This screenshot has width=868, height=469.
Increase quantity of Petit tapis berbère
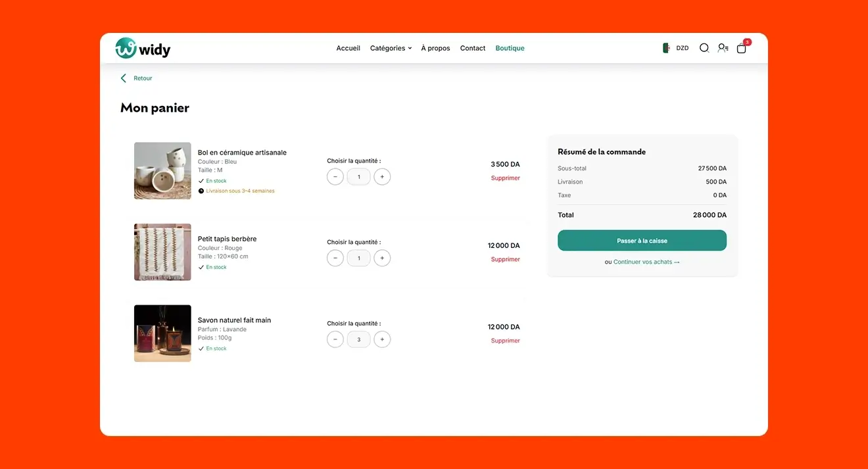pyautogui.click(x=382, y=259)
